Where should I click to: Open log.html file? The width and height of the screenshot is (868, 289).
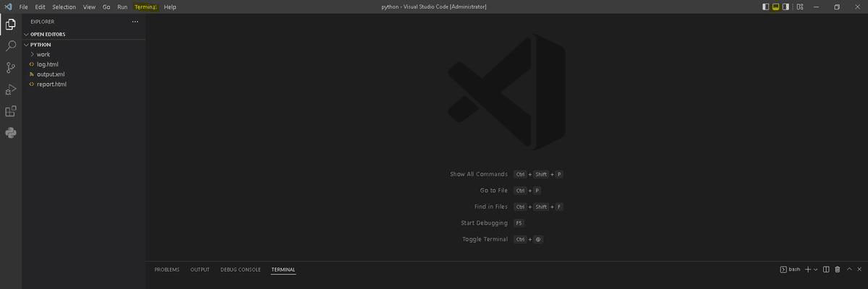coord(84,64)
